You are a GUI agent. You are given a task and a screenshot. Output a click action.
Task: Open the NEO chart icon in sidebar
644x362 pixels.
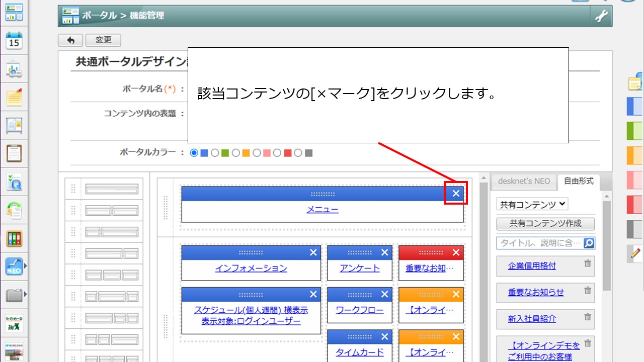click(x=14, y=266)
